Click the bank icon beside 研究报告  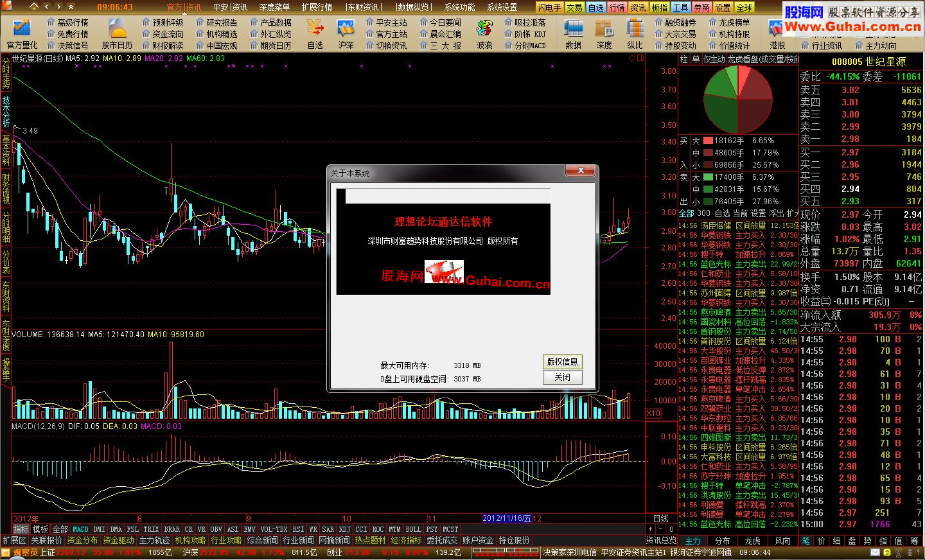tap(200, 22)
